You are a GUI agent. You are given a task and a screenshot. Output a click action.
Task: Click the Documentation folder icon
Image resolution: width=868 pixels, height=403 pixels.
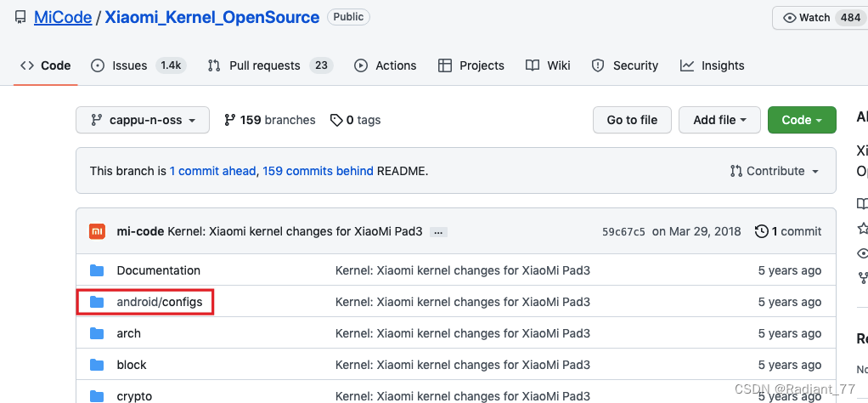[97, 270]
